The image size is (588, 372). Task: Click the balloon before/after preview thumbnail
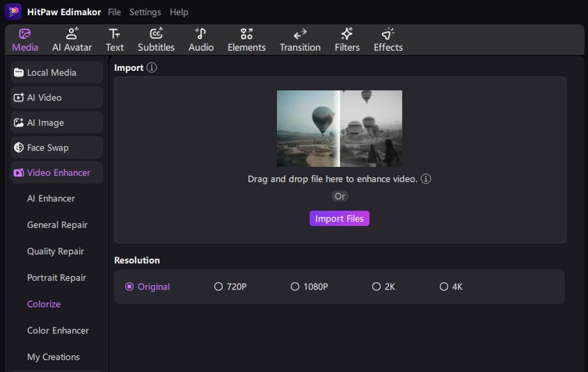(x=340, y=129)
